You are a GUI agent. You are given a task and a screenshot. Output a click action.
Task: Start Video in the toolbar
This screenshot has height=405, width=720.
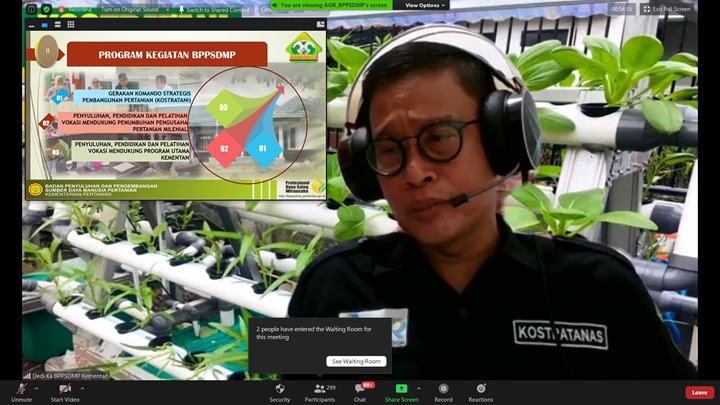pos(65,393)
